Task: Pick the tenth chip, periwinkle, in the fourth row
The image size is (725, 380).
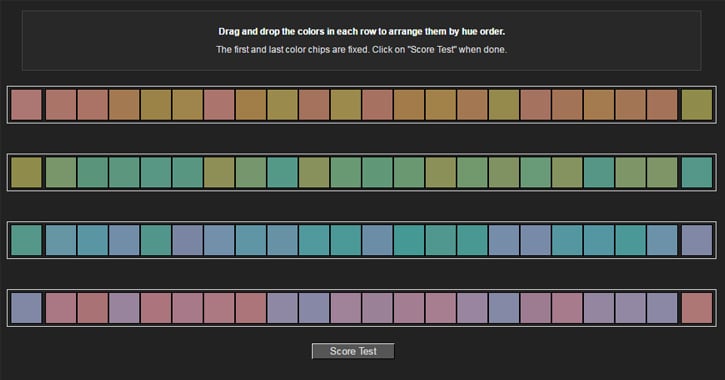Action: (314, 308)
